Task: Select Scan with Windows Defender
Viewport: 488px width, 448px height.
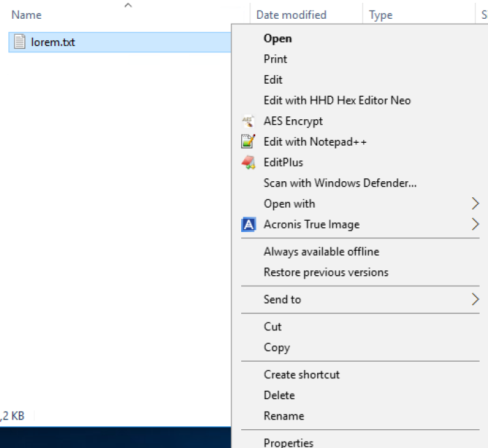Action: pyautogui.click(x=360, y=183)
